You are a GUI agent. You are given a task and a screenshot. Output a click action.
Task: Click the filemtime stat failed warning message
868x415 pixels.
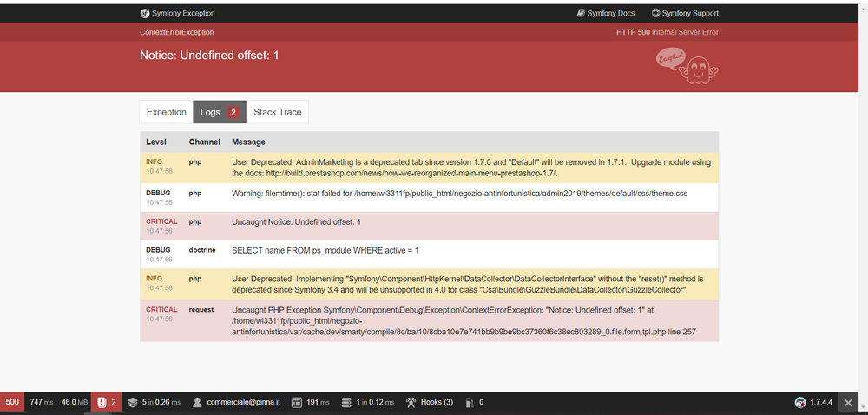459,193
